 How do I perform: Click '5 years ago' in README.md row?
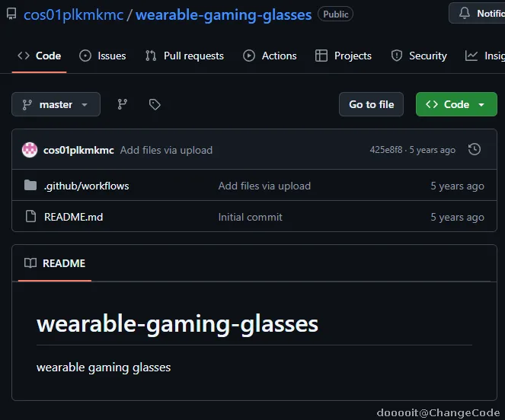pyautogui.click(x=457, y=218)
